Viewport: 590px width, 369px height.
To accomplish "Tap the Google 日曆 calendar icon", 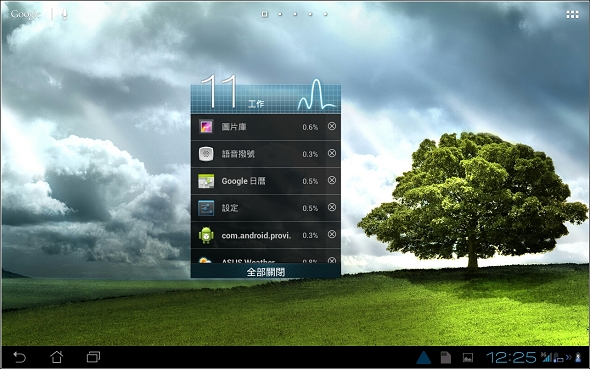I will click(x=206, y=181).
